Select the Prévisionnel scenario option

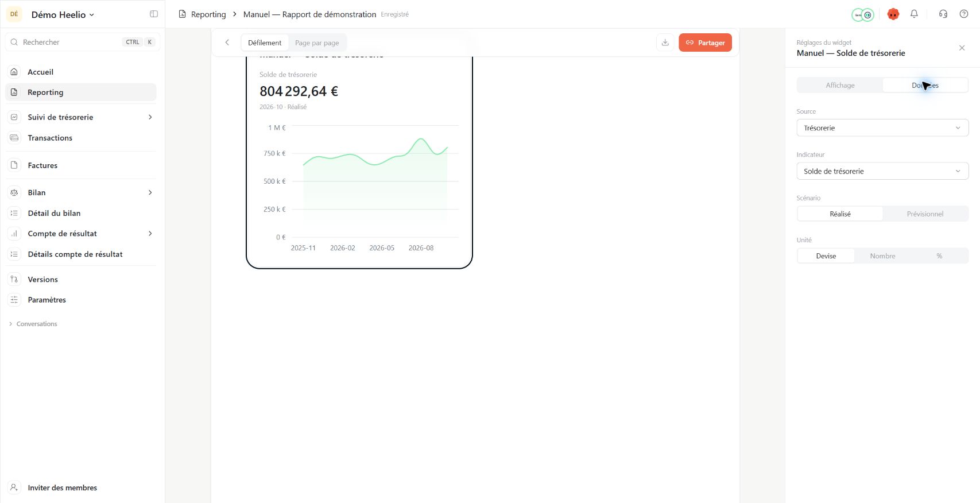click(x=925, y=214)
